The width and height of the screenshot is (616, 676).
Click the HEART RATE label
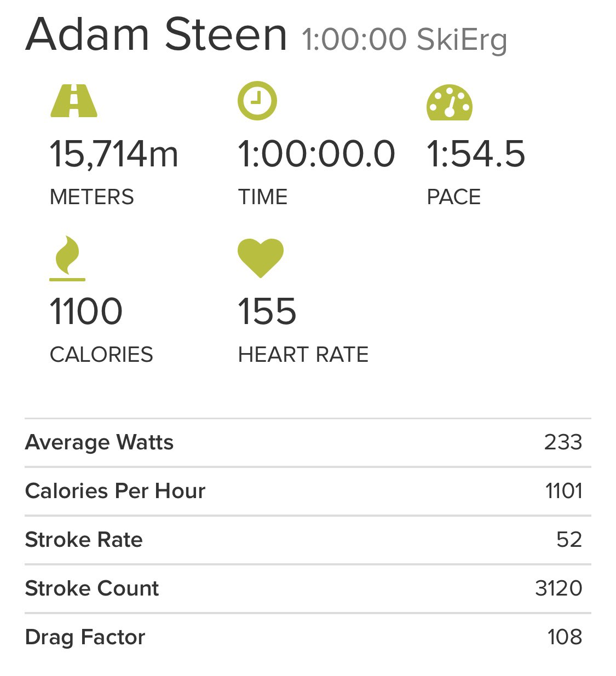303,355
